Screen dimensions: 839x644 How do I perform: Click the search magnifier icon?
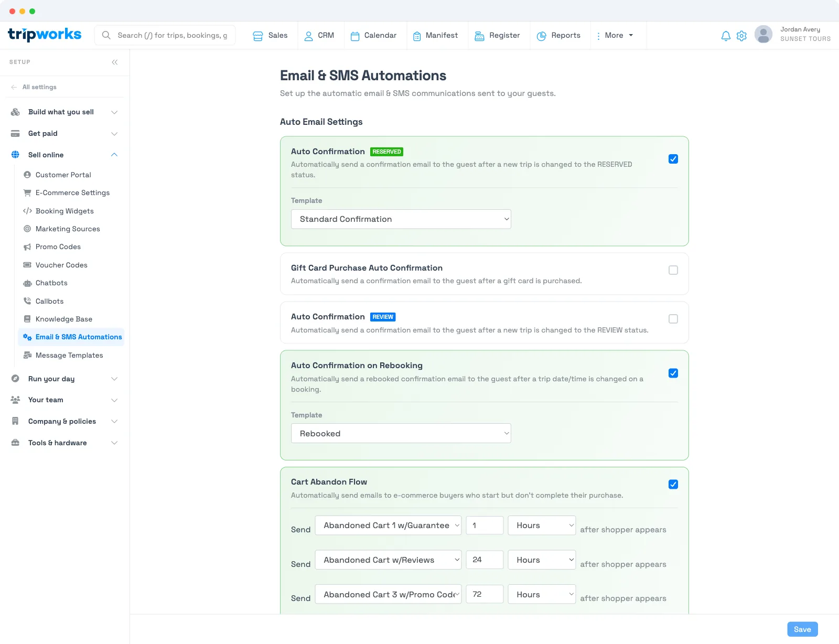pyautogui.click(x=106, y=35)
